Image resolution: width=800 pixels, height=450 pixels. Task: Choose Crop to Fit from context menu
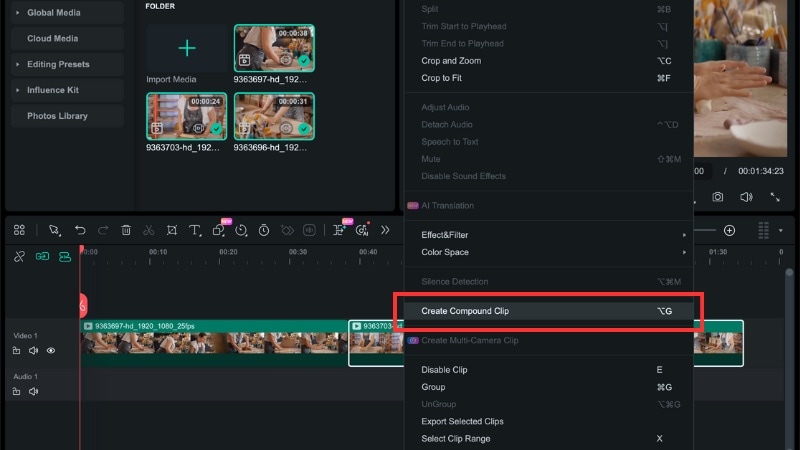tap(548, 78)
